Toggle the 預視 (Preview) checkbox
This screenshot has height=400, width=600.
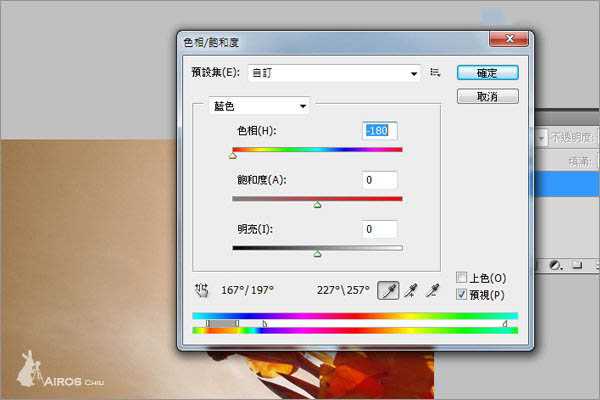pyautogui.click(x=461, y=294)
